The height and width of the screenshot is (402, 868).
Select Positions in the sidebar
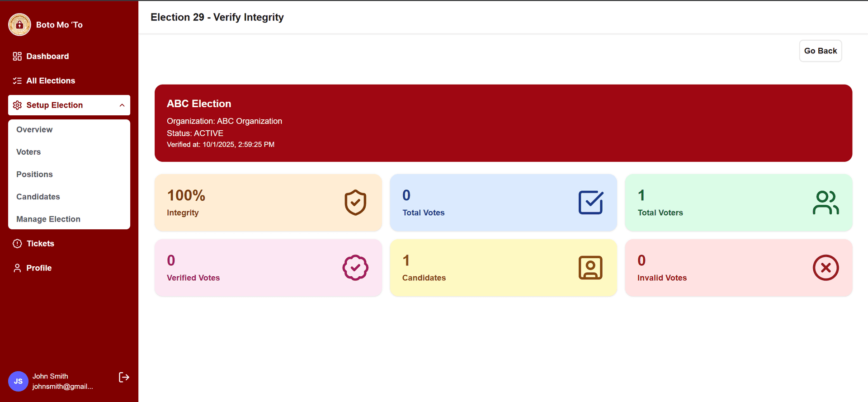pyautogui.click(x=34, y=174)
